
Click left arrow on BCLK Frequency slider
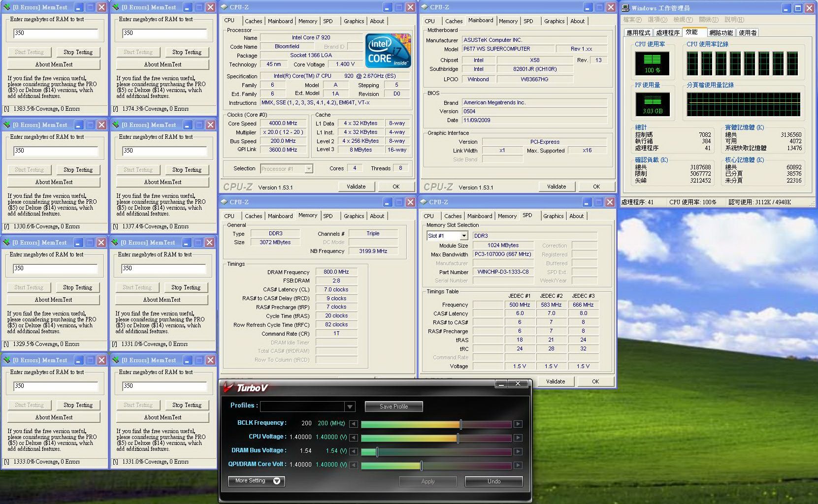click(x=354, y=424)
